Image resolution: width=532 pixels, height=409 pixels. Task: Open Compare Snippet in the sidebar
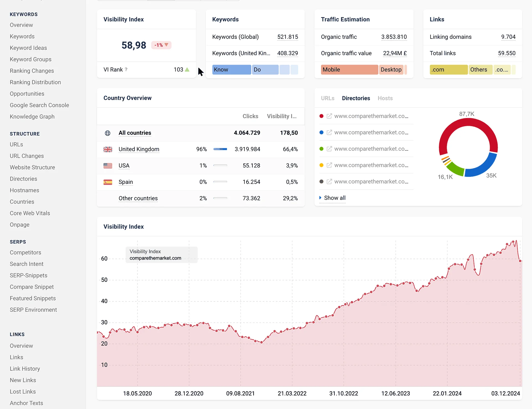(32, 287)
